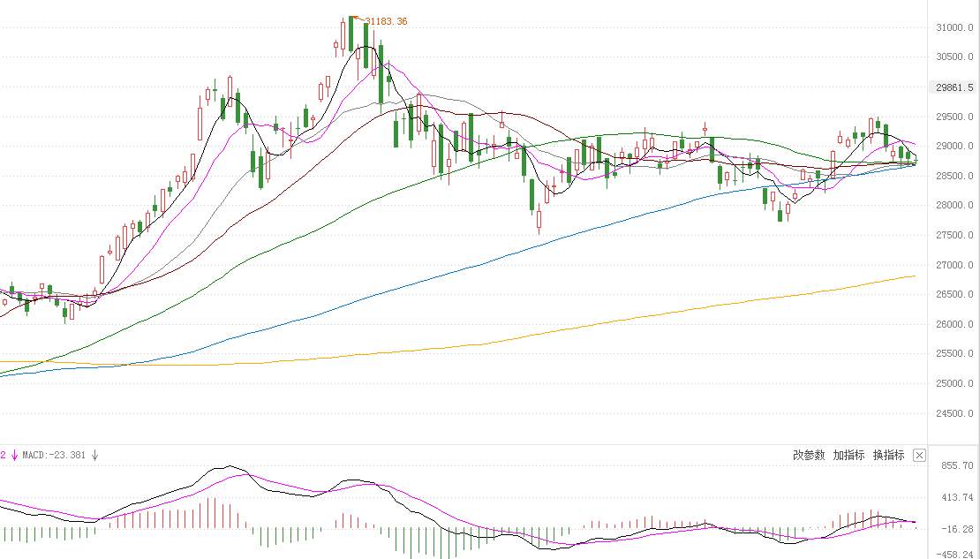Select 换指标 to switch the indicator

point(889,455)
